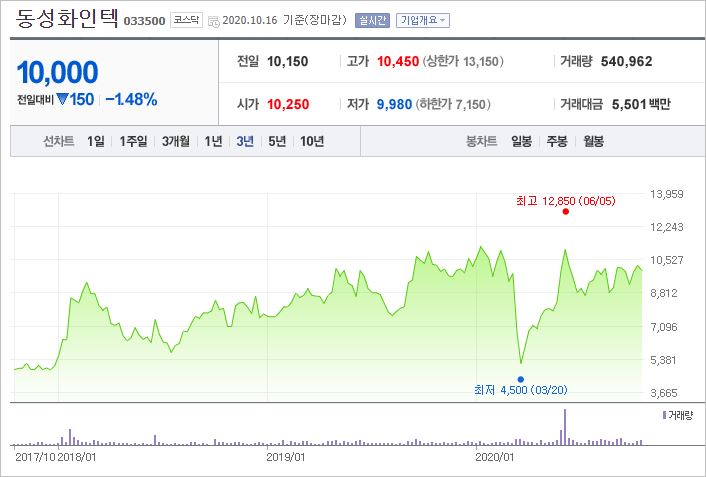Open the 주봉 weekly candle chart
706x477 pixels.
point(557,141)
